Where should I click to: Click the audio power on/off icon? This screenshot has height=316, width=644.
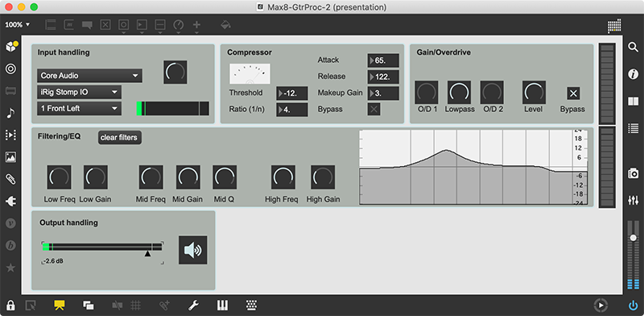click(633, 306)
